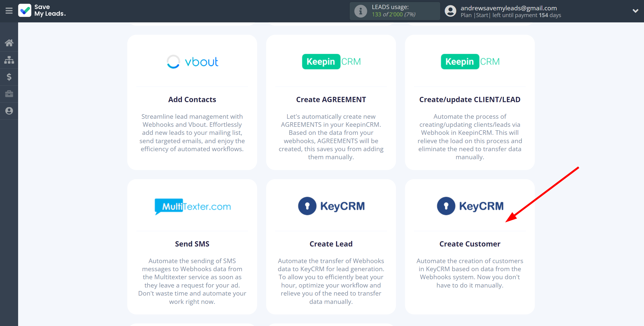This screenshot has width=644, height=326.
Task: Click the account email andrewsavemyleads@gmail.com
Action: pos(509,8)
